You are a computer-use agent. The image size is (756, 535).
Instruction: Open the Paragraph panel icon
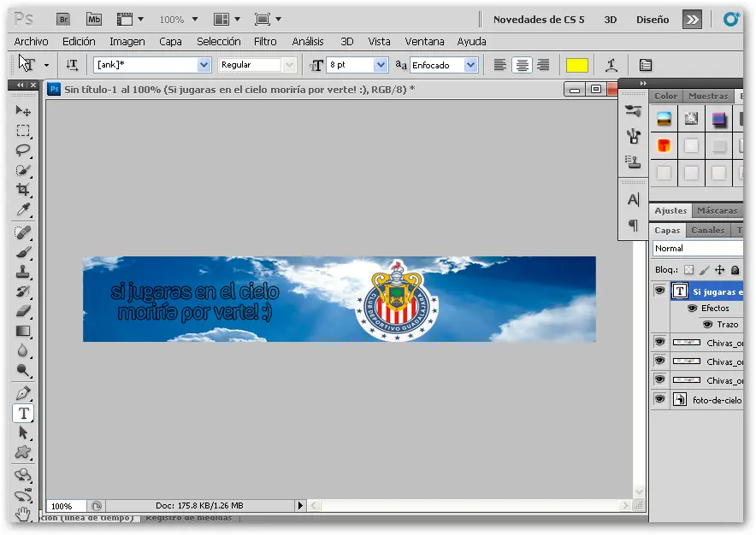(x=633, y=225)
